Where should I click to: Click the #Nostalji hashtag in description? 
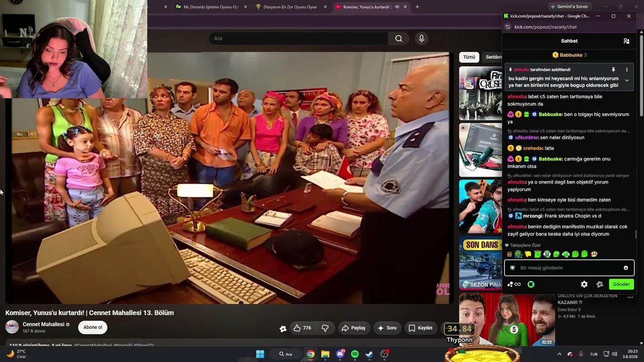point(123,345)
